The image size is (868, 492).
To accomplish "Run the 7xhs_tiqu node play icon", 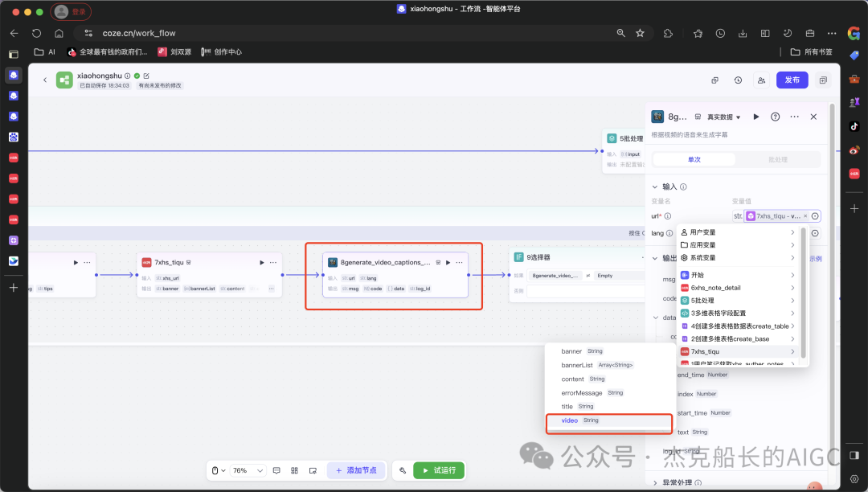I will coord(262,262).
